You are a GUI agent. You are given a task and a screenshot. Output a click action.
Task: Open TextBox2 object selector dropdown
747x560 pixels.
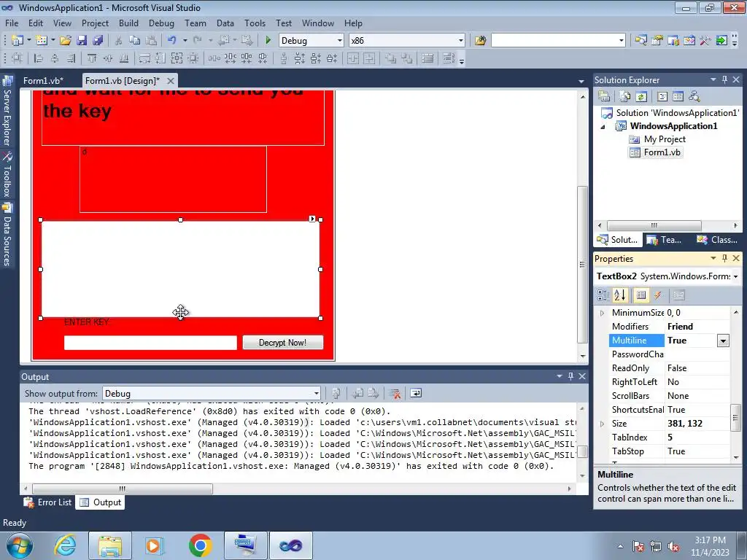pyautogui.click(x=735, y=276)
